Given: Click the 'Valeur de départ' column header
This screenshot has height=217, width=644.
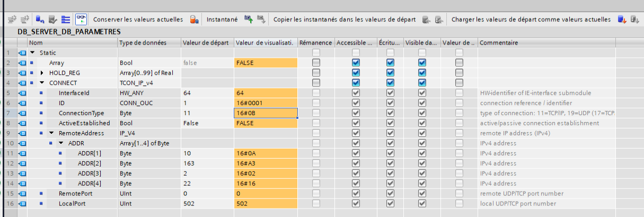Looking at the screenshot, I should pyautogui.click(x=206, y=42).
